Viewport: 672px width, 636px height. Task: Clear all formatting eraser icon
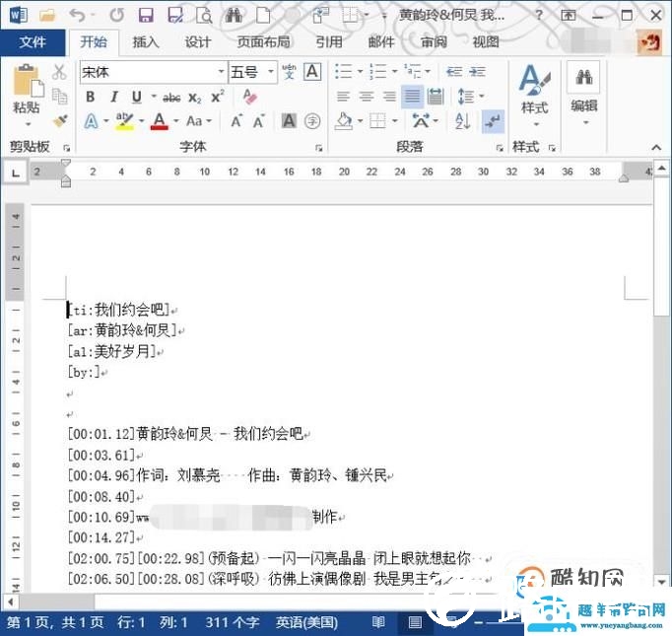point(249,97)
